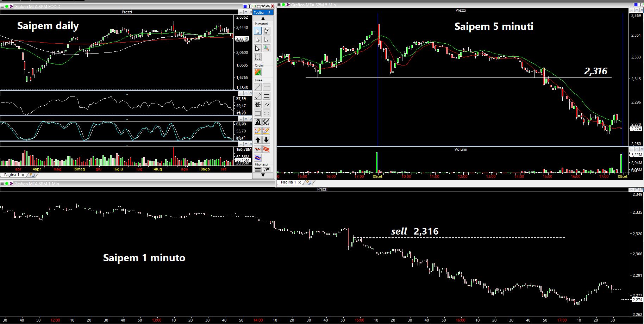Image resolution: width=644 pixels, height=324 pixels.
Task: Select the zigzag line tool
Action: click(x=267, y=105)
